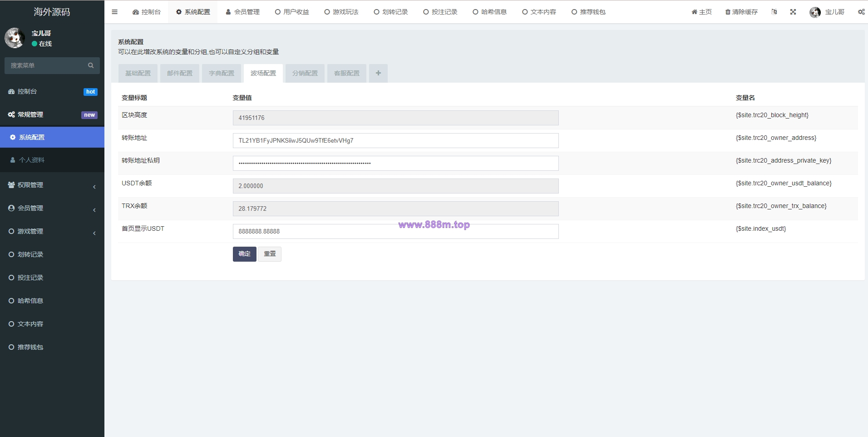Go to 主页 home link
Screen dimensions: 868x437
(x=702, y=12)
